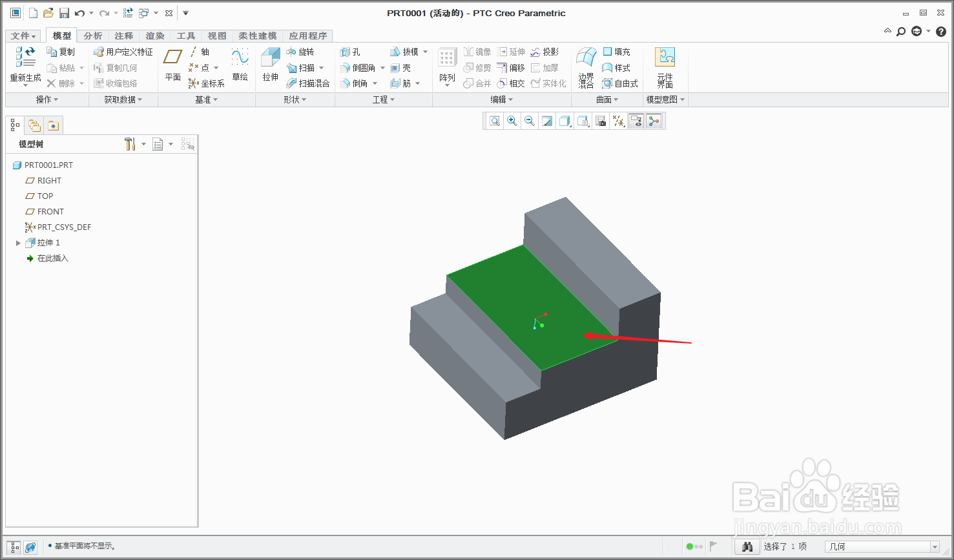Toggle the annotation display icon in the graphics toolbar
Viewport: 954px width, 560px height.
(636, 121)
